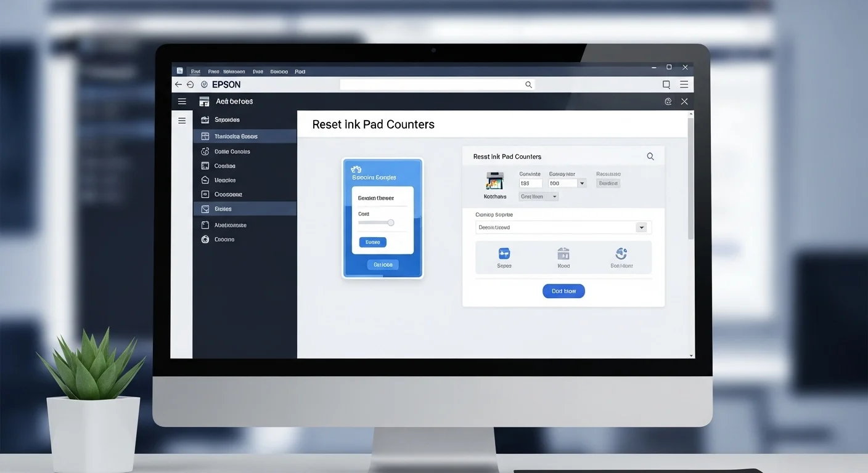Click the sidebar icon beside 'Coostias'
The image size is (868, 473).
click(205, 166)
